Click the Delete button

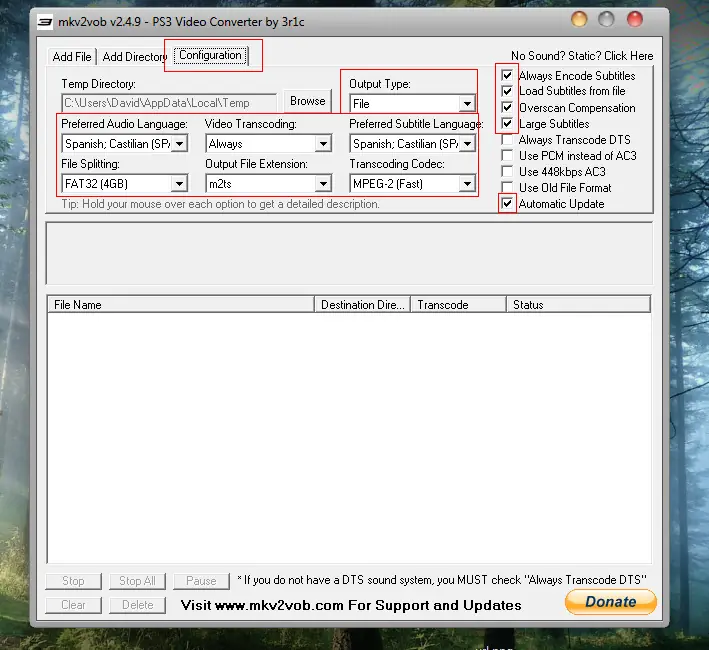coord(137,605)
